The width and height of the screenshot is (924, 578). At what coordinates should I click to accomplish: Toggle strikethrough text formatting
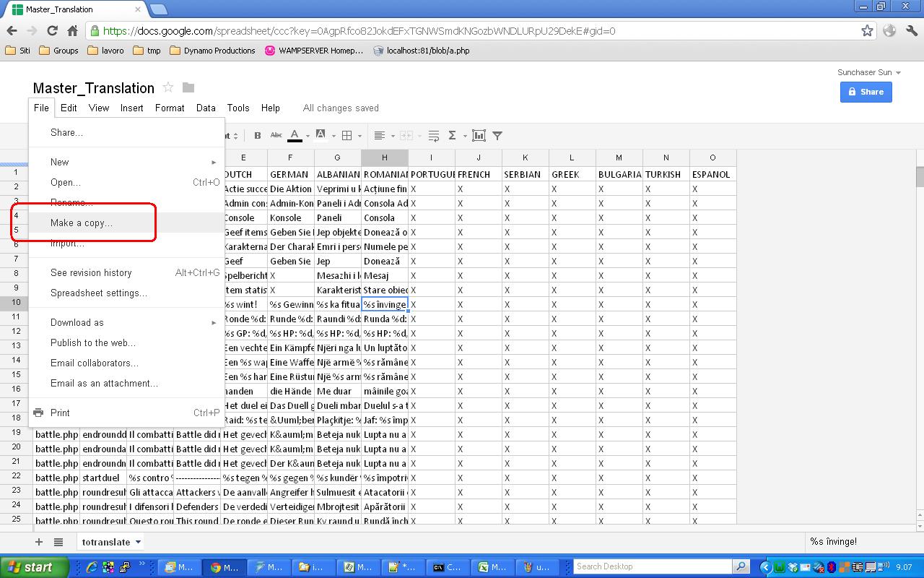tap(276, 135)
